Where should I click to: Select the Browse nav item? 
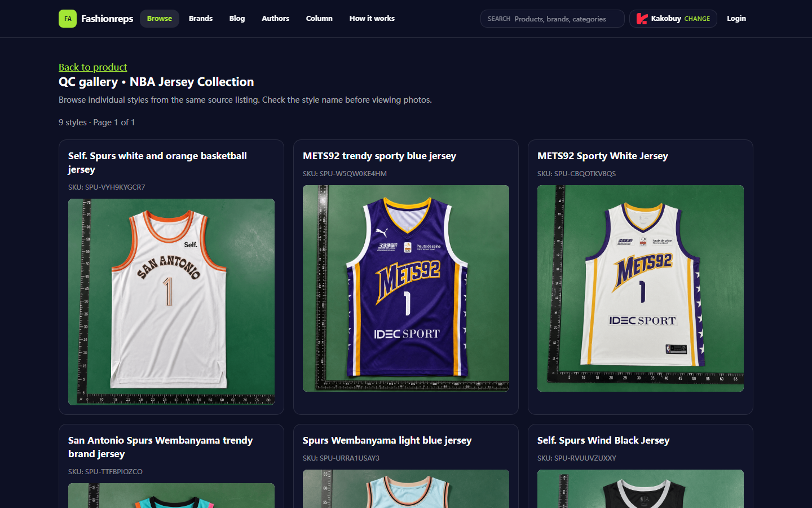click(160, 19)
